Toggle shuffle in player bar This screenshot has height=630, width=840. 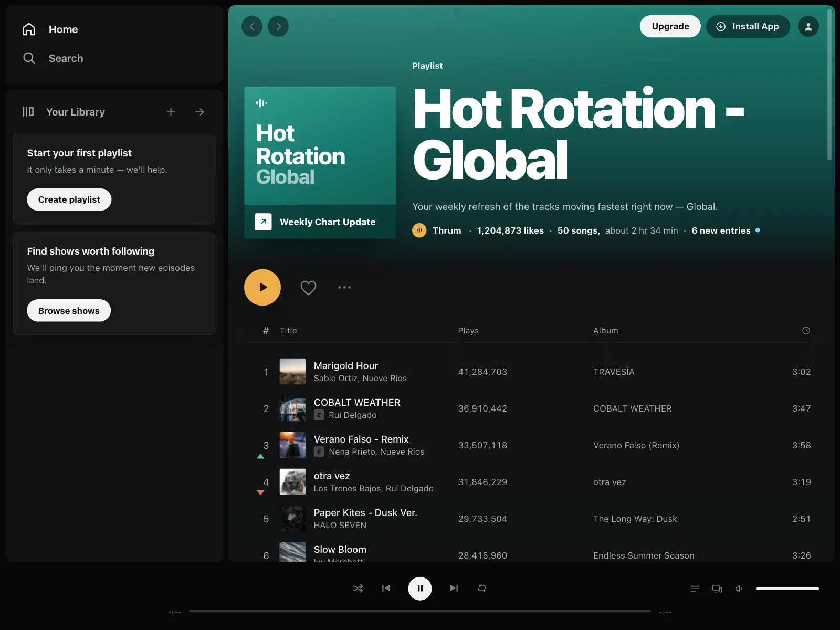358,589
